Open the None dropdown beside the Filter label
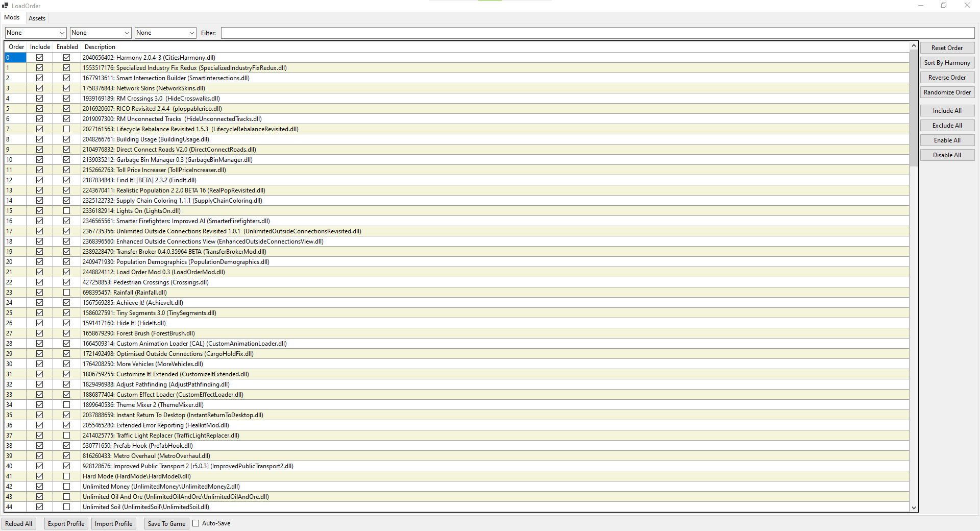This screenshot has width=980, height=531. click(x=165, y=33)
